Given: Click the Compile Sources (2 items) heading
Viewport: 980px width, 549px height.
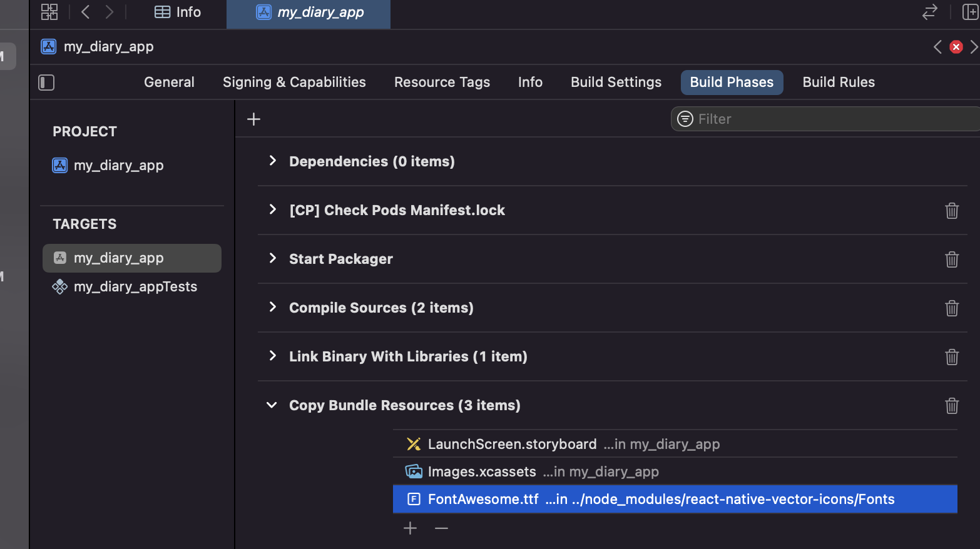Looking at the screenshot, I should coord(381,308).
